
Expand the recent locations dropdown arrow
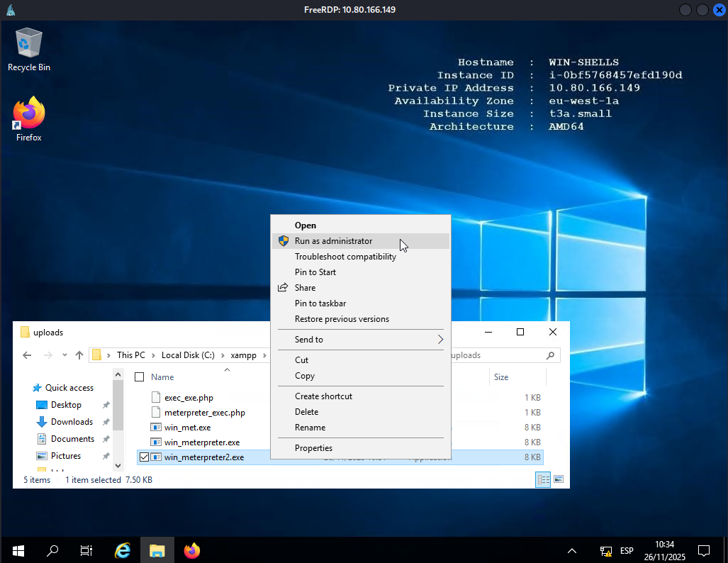tap(65, 355)
